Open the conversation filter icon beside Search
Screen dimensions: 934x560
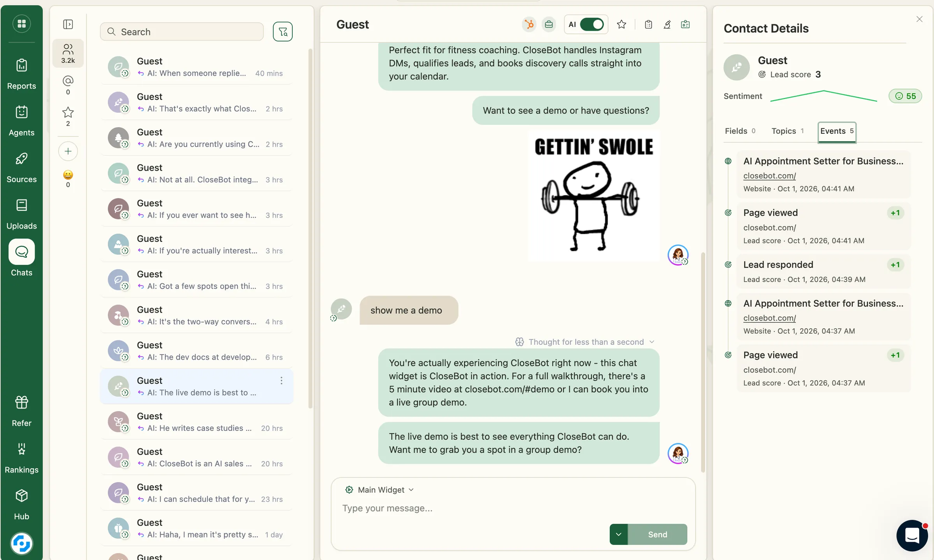pyautogui.click(x=283, y=31)
